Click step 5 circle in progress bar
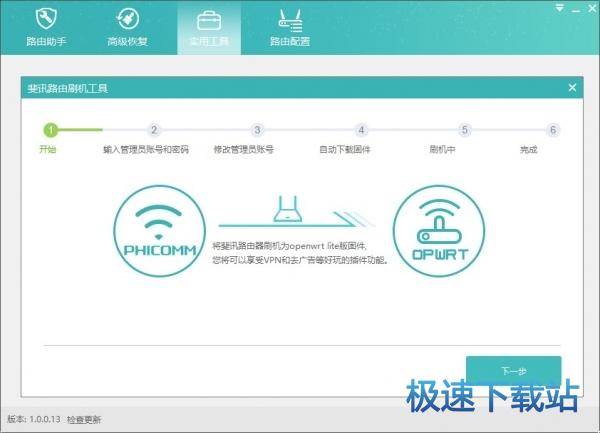 pyautogui.click(x=465, y=130)
